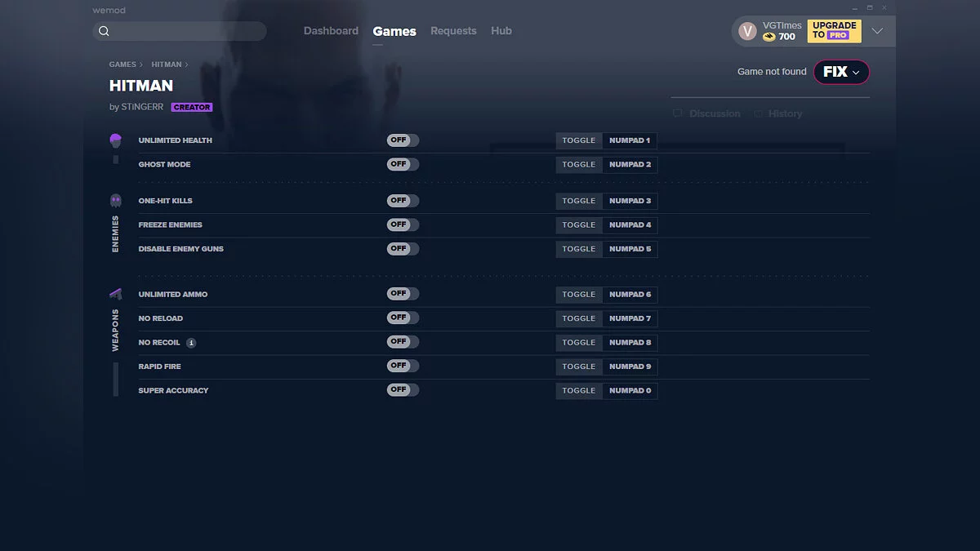This screenshot has height=551, width=980.
Task: Click the HITMAN game title
Action: (x=141, y=86)
